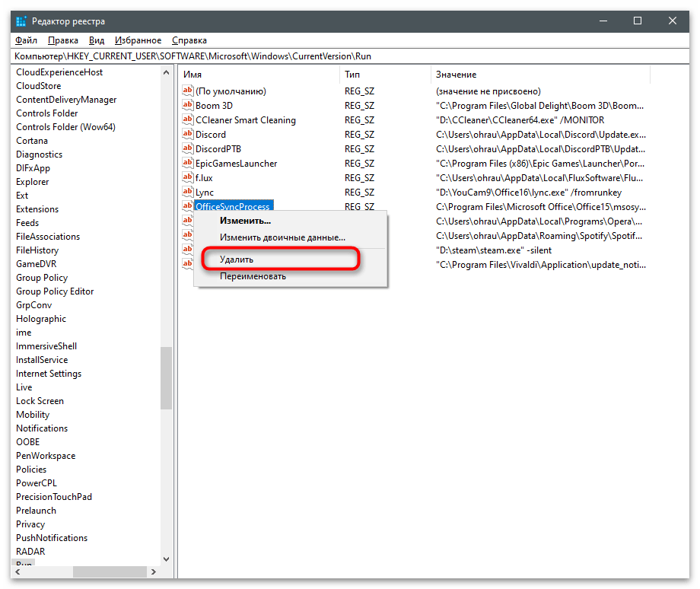Select the Internet Settings key
The width and height of the screenshot is (700, 589).
pos(49,374)
